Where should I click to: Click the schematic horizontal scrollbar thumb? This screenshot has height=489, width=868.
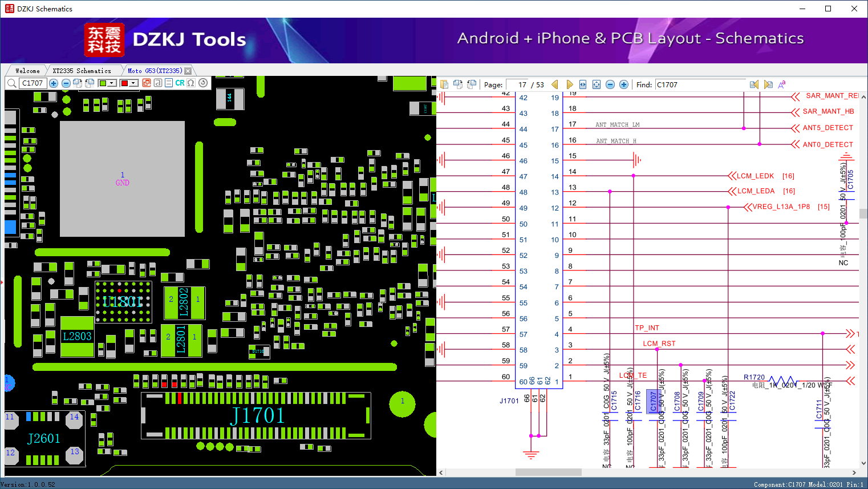pos(548,472)
